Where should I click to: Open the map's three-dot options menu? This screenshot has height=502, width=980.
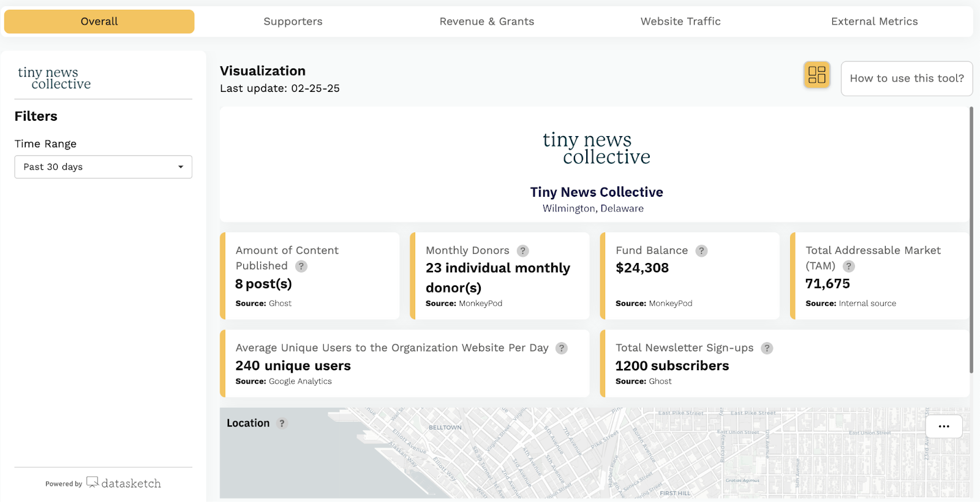pyautogui.click(x=944, y=427)
